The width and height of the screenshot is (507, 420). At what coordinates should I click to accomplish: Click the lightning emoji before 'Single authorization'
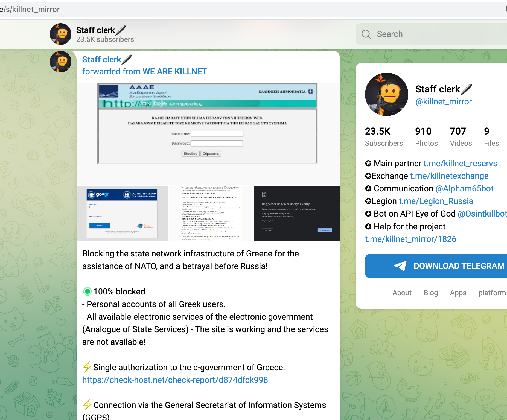click(x=87, y=367)
